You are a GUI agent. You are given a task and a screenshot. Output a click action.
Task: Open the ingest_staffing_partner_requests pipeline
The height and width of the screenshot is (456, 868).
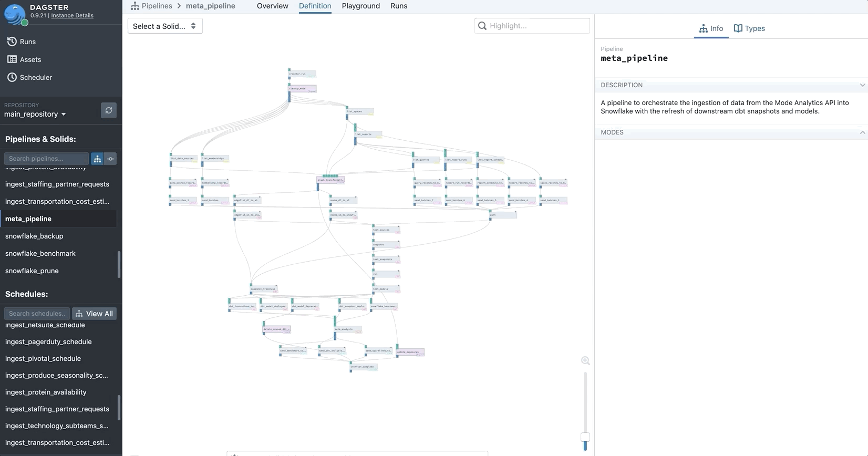click(57, 184)
